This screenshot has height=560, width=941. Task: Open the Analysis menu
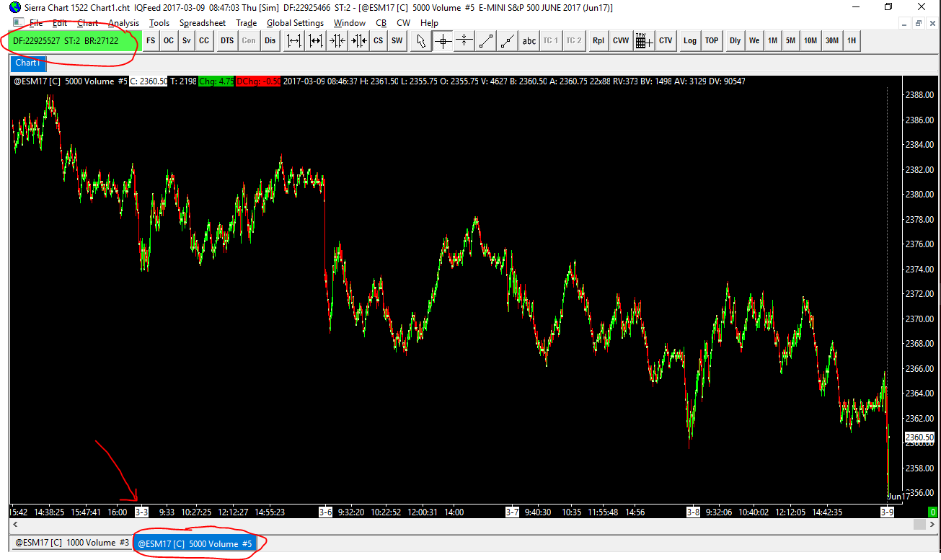pos(123,23)
